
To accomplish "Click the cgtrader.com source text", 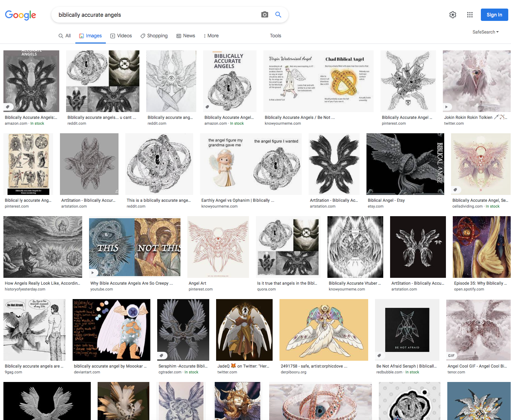I will [170, 372].
